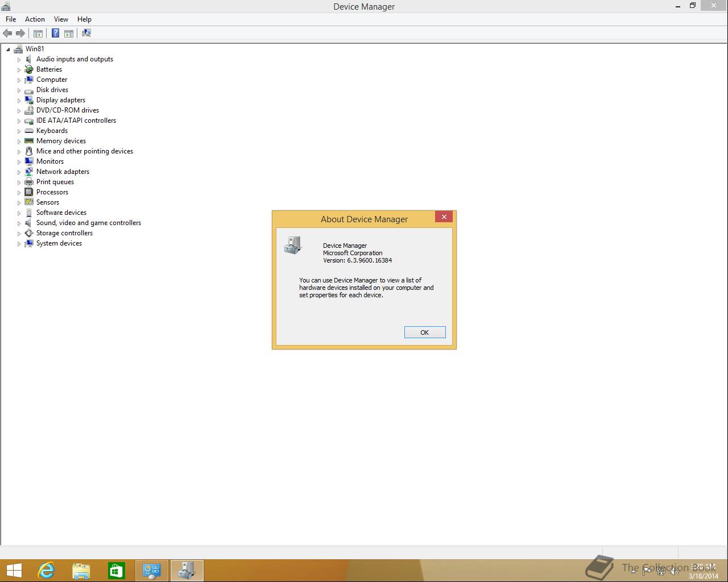
Task: Click the Keyboards category icon
Action: (29, 131)
